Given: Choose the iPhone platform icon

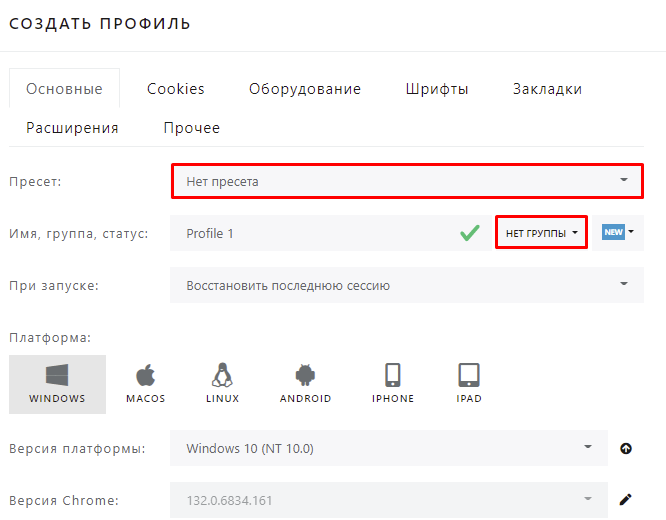Looking at the screenshot, I should 392,384.
